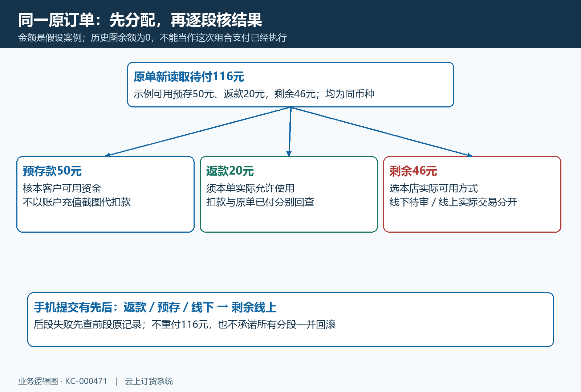Click the subtitle starting 金额是假设案例
Image resolution: width=581 pixels, height=392 pixels.
(153, 38)
